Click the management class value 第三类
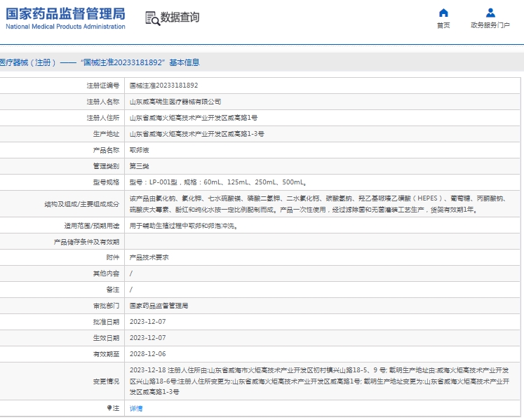524x420 pixels. [x=140, y=166]
